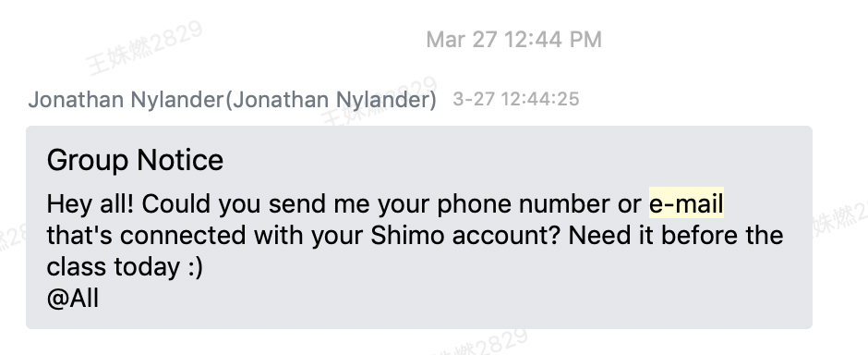This screenshot has width=868, height=355.
Task: Click the :) smiley in the notice
Action: (195, 267)
